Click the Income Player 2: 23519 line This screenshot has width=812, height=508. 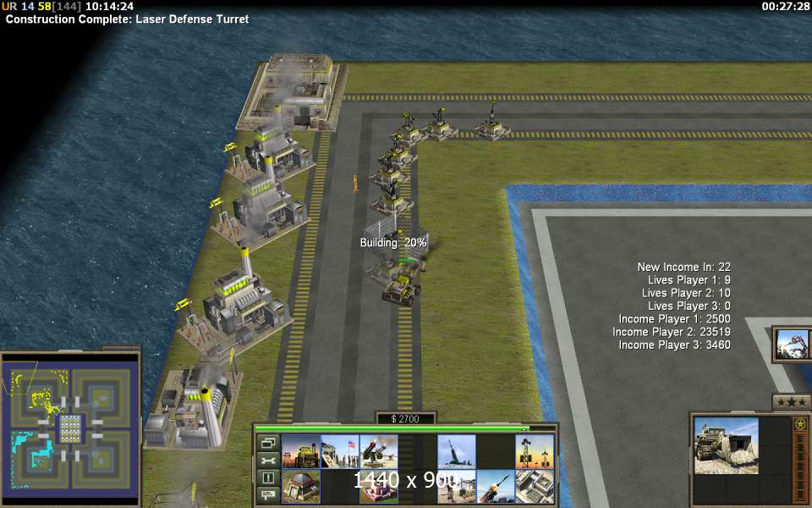[672, 332]
